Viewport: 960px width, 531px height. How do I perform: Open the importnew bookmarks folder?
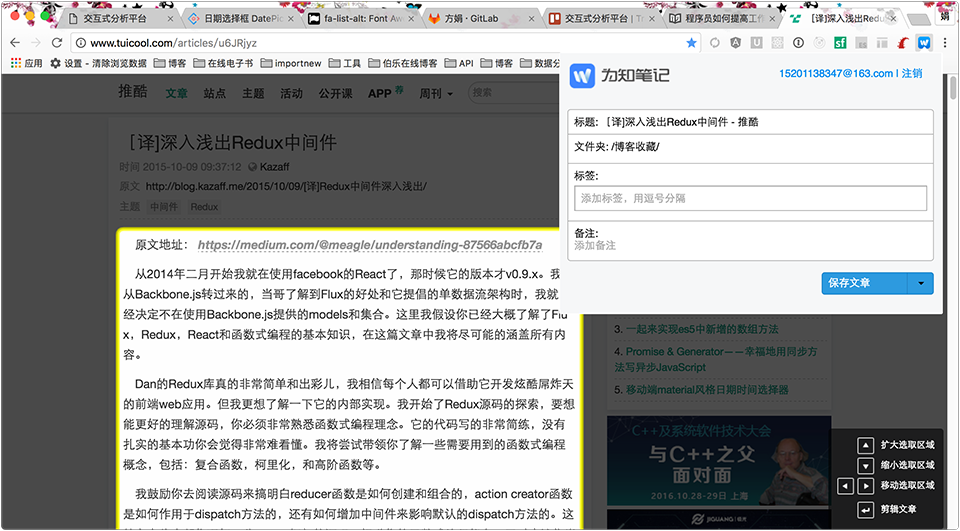pyautogui.click(x=291, y=63)
